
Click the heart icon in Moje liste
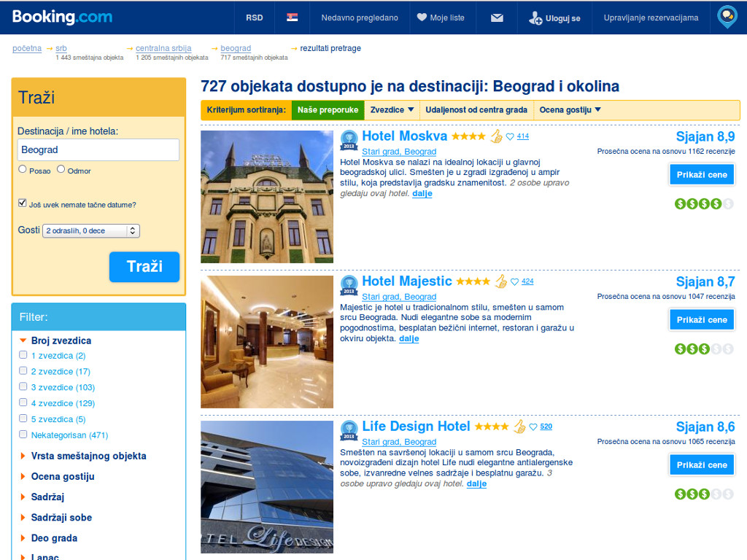[x=422, y=17]
